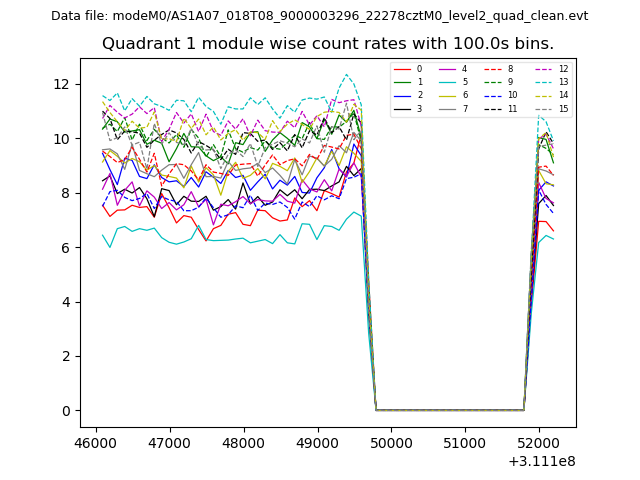Toggle cyan dashed legend entry 13
The height and width of the screenshot is (480, 640).
(x=546, y=82)
